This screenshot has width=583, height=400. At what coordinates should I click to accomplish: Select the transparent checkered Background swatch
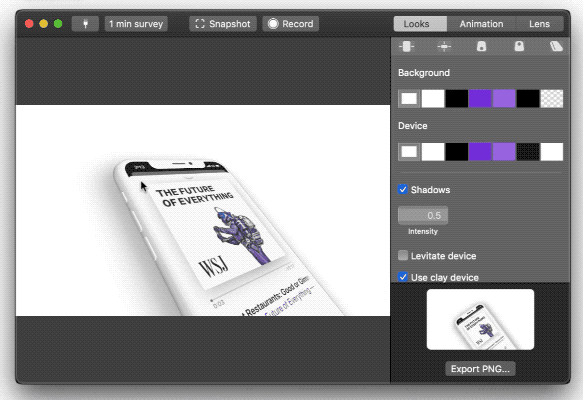tap(552, 99)
